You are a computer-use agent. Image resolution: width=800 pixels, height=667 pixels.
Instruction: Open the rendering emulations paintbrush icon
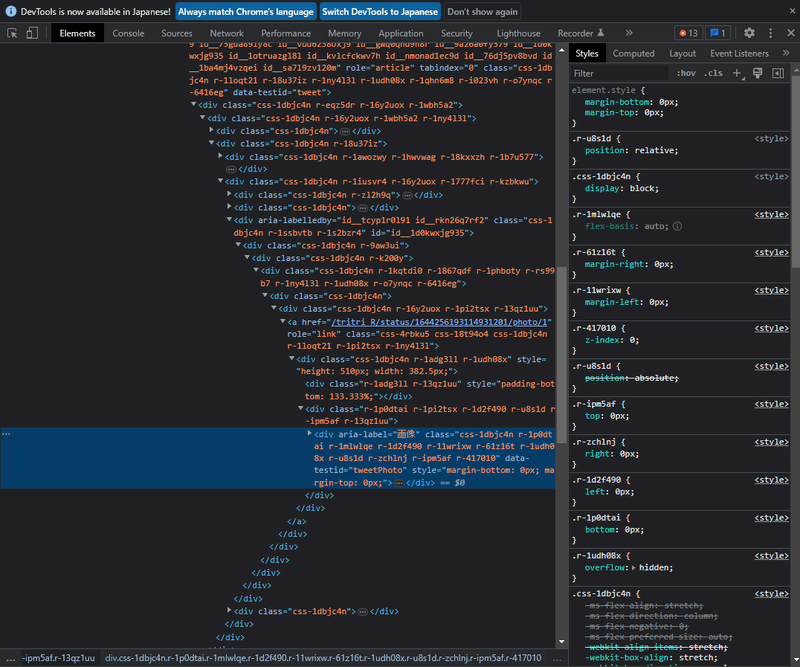(758, 73)
